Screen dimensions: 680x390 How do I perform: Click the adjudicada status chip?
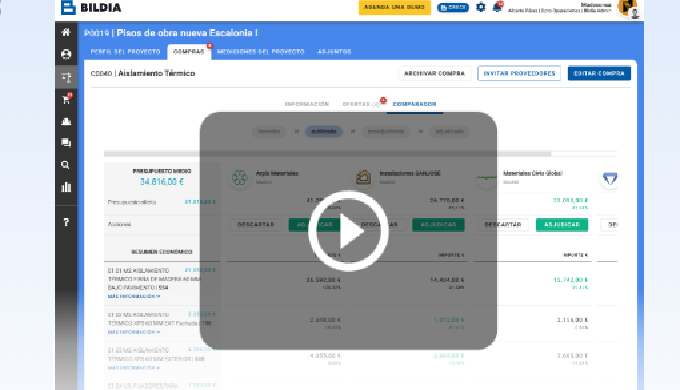tap(449, 131)
